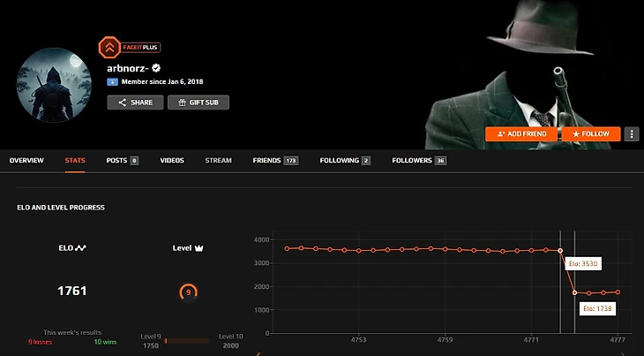This screenshot has height=356, width=644.
Task: Click the first data point at chart start
Action: pyautogui.click(x=287, y=248)
